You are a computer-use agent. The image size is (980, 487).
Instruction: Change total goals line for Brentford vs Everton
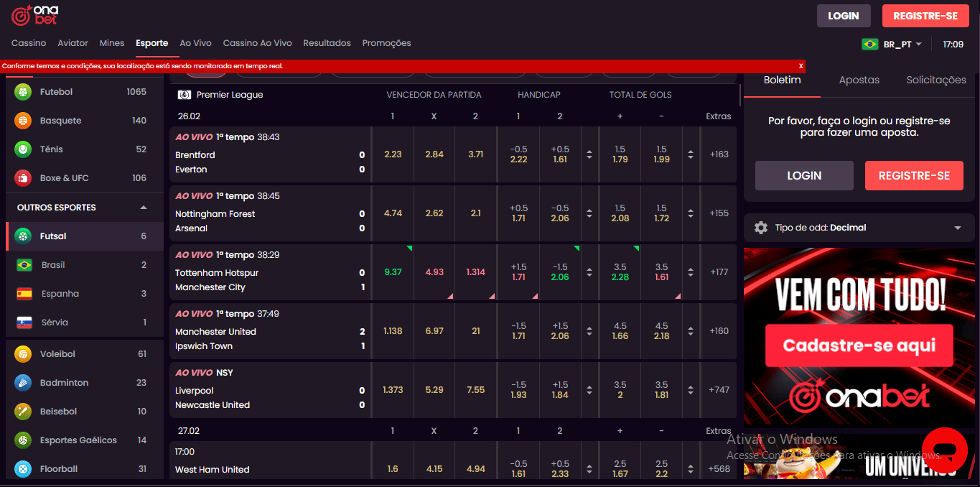[x=691, y=154]
